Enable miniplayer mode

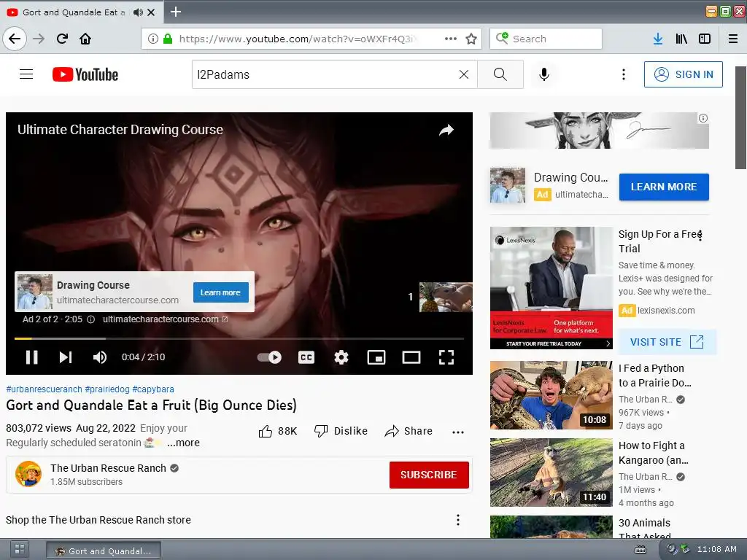[x=376, y=357]
